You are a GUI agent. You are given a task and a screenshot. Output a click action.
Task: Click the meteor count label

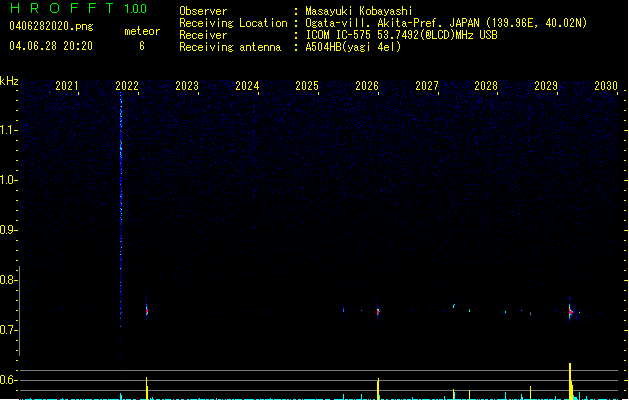(x=142, y=31)
